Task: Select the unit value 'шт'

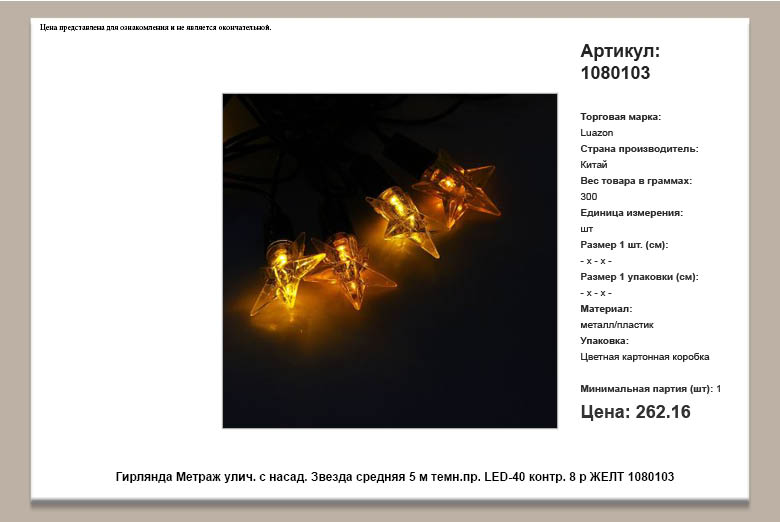Action: [x=586, y=229]
